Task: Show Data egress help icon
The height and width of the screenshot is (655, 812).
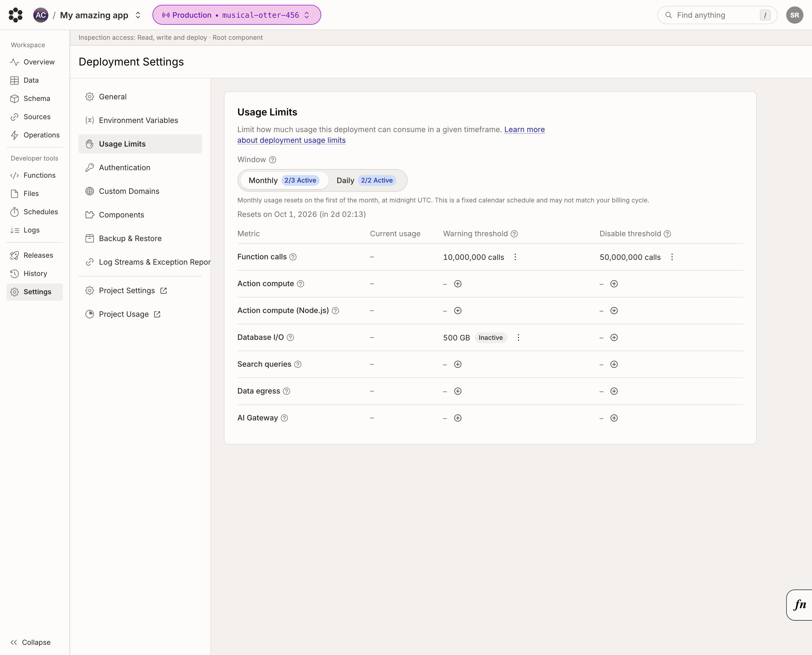Action: point(287,391)
